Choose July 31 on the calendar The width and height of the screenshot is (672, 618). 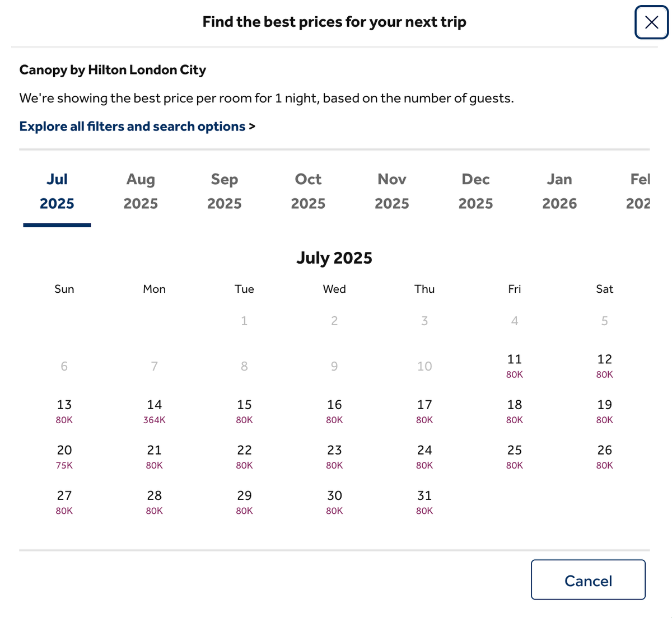(x=424, y=502)
